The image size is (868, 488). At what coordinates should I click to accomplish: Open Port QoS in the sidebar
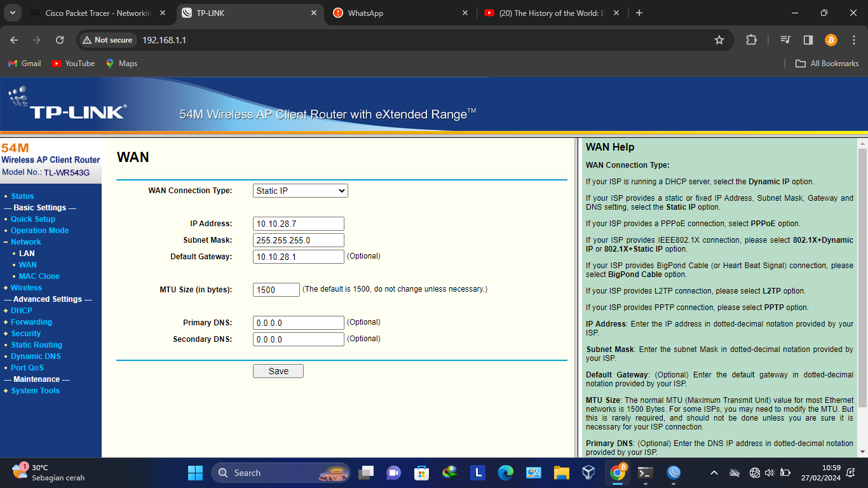pyautogui.click(x=27, y=368)
